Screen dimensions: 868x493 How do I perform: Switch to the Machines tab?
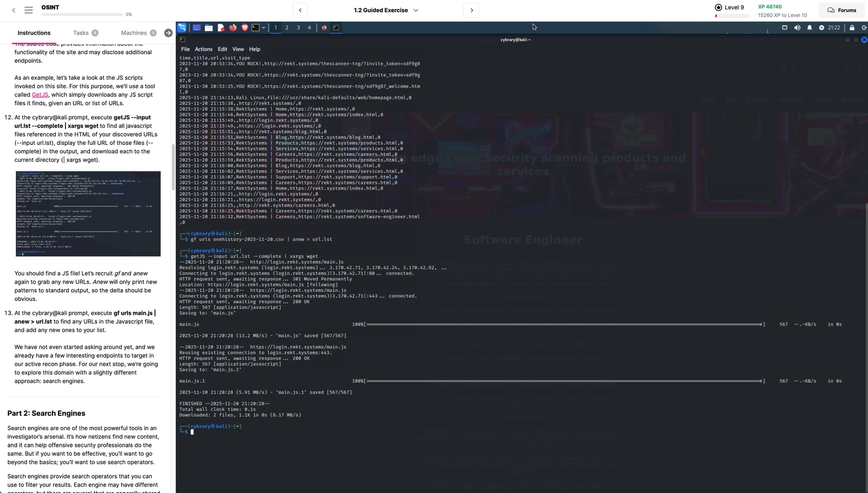click(x=134, y=33)
